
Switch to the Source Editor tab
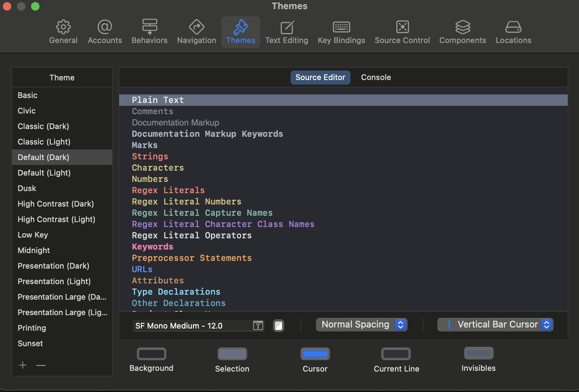[x=320, y=77]
